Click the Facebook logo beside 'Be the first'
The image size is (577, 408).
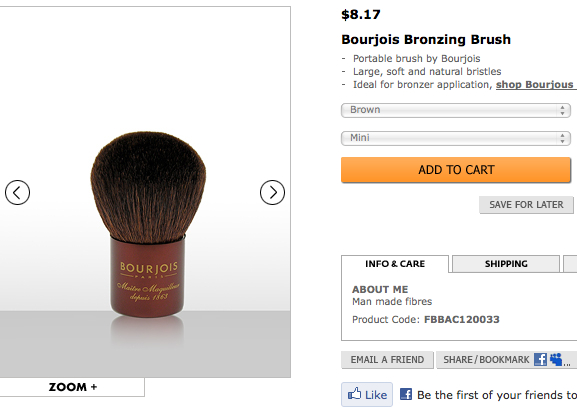pyautogui.click(x=406, y=394)
